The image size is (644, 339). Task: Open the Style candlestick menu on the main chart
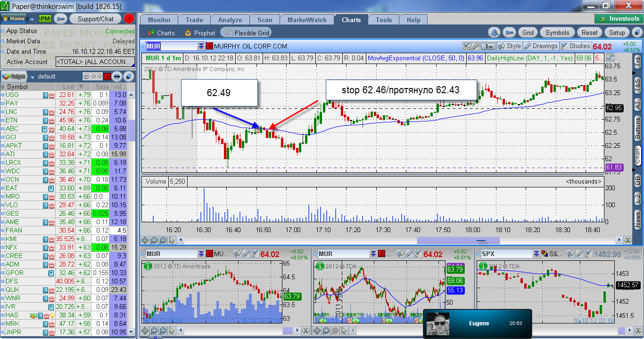(510, 46)
